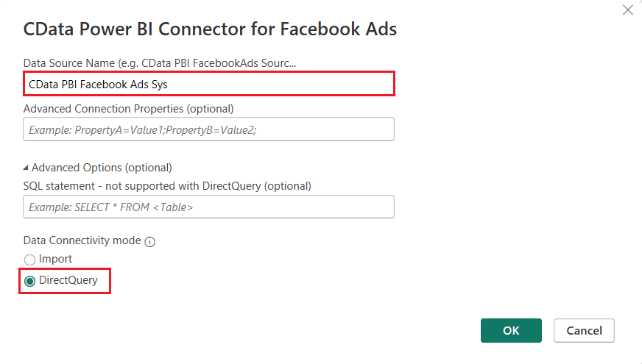Select the Import radio button
This screenshot has height=364, width=642.
(29, 260)
